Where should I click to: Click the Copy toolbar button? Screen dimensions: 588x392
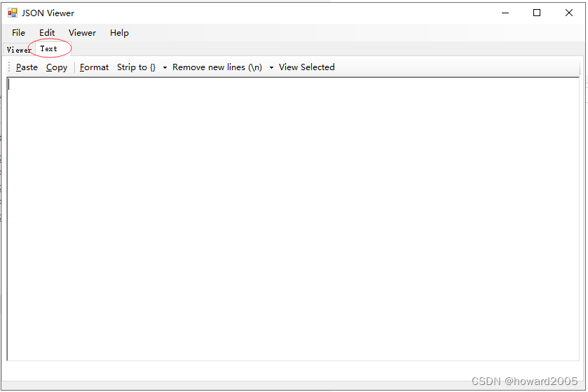[57, 67]
